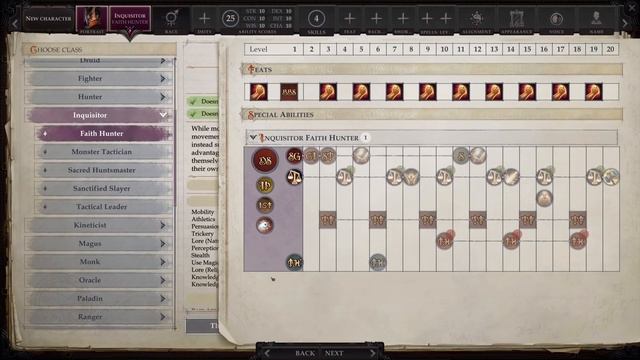Select the Monster Tactician archetype
The width and height of the screenshot is (640, 360).
pyautogui.click(x=102, y=152)
